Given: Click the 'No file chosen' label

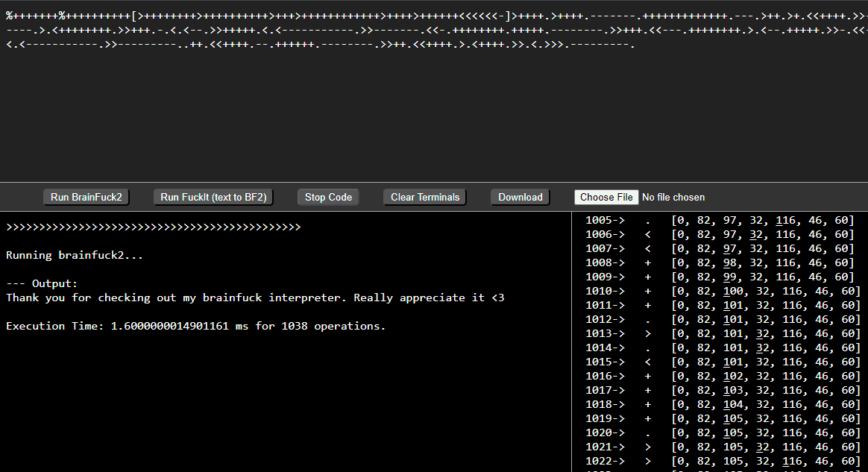Looking at the screenshot, I should click(x=673, y=197).
